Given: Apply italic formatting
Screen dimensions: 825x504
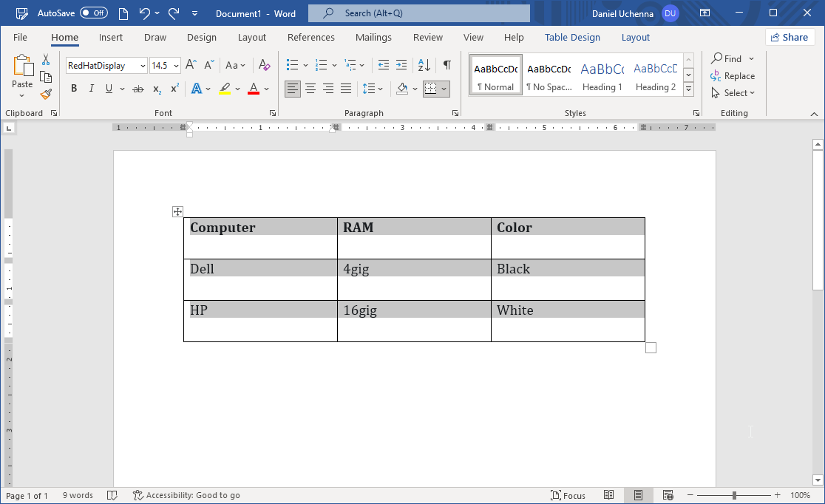Looking at the screenshot, I should pyautogui.click(x=91, y=88).
